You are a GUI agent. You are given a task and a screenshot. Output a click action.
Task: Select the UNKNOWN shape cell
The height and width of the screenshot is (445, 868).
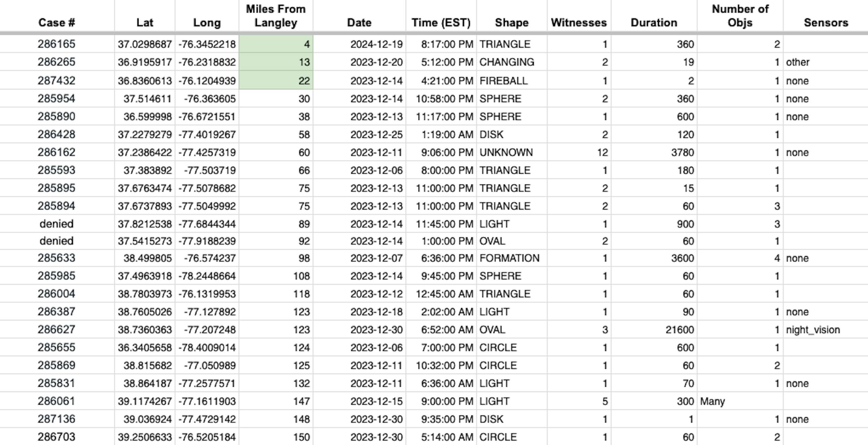[506, 152]
